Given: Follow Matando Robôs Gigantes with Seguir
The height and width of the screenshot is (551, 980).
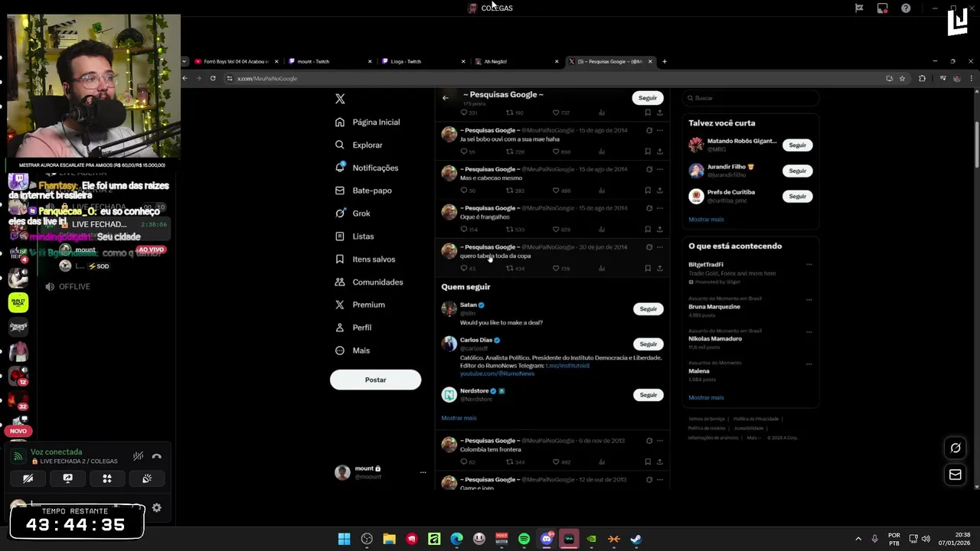Looking at the screenshot, I should [798, 145].
